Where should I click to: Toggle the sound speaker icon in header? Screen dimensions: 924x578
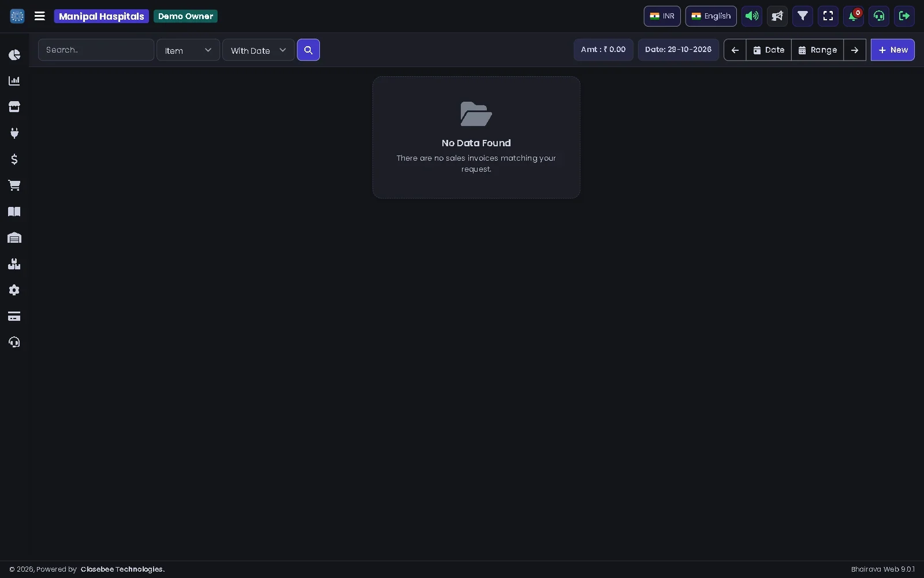[x=752, y=16]
